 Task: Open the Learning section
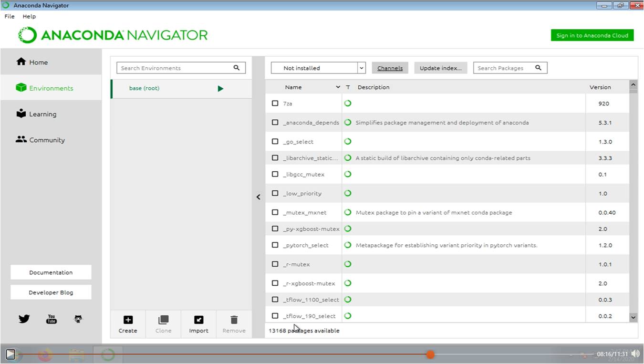(21, 114)
